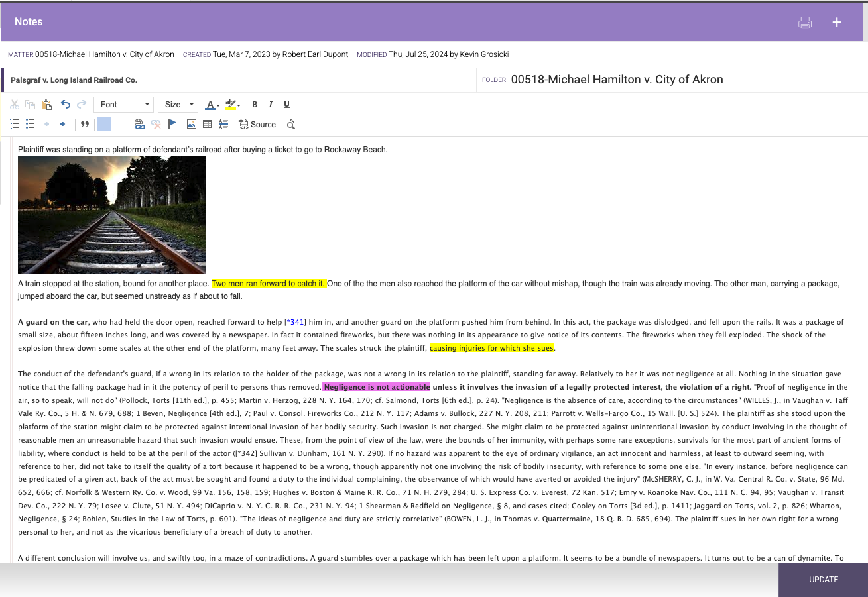Click the UPDATE button
This screenshot has width=868, height=597.
(824, 580)
